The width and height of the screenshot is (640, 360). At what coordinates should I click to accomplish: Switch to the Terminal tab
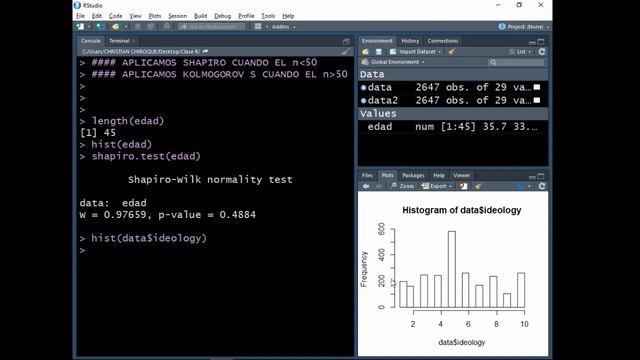click(119, 41)
